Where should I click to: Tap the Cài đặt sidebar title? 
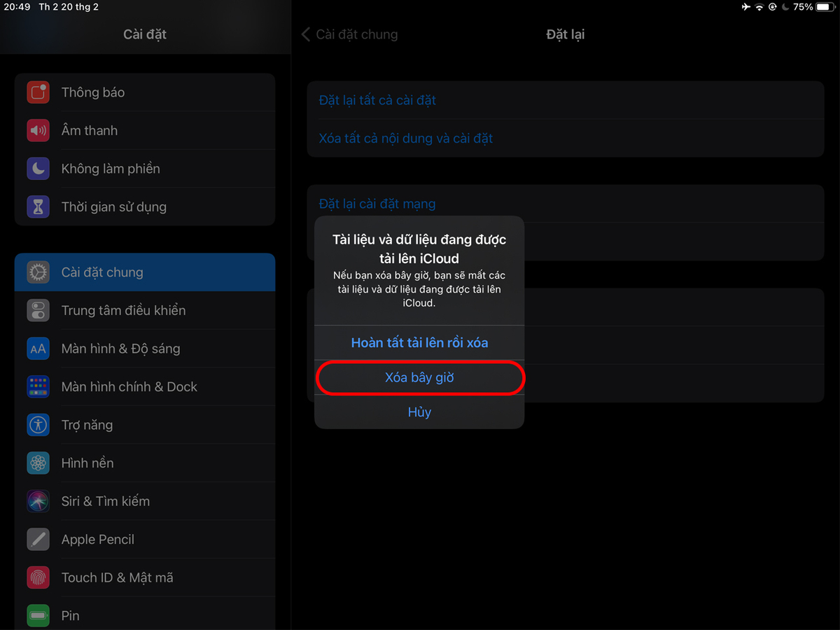pyautogui.click(x=145, y=34)
